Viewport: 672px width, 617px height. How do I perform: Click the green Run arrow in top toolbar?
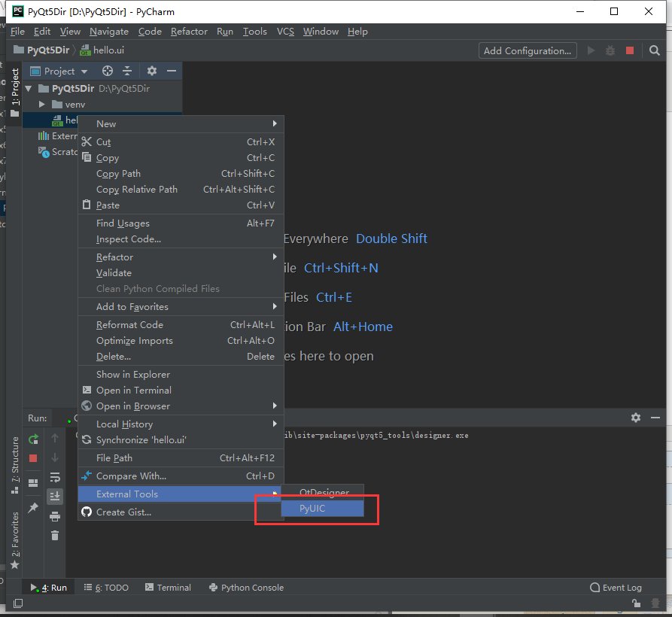click(x=591, y=50)
